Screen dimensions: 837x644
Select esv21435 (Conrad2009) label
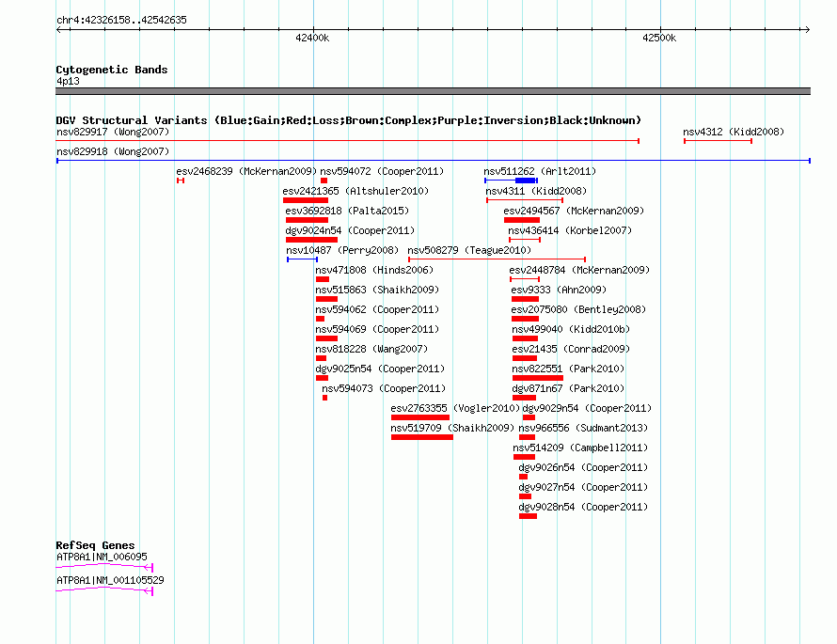[x=571, y=349]
